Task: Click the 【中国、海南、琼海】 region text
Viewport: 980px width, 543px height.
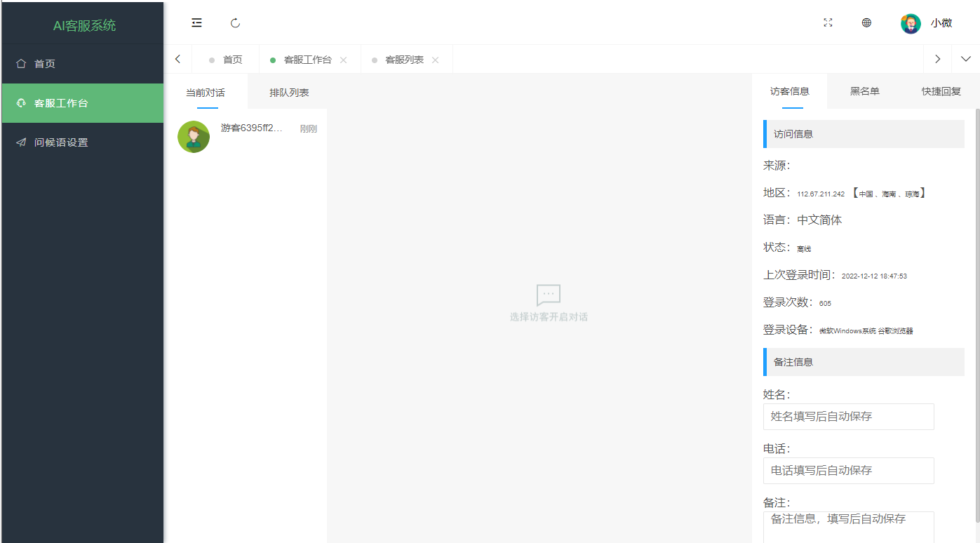Action: click(889, 194)
